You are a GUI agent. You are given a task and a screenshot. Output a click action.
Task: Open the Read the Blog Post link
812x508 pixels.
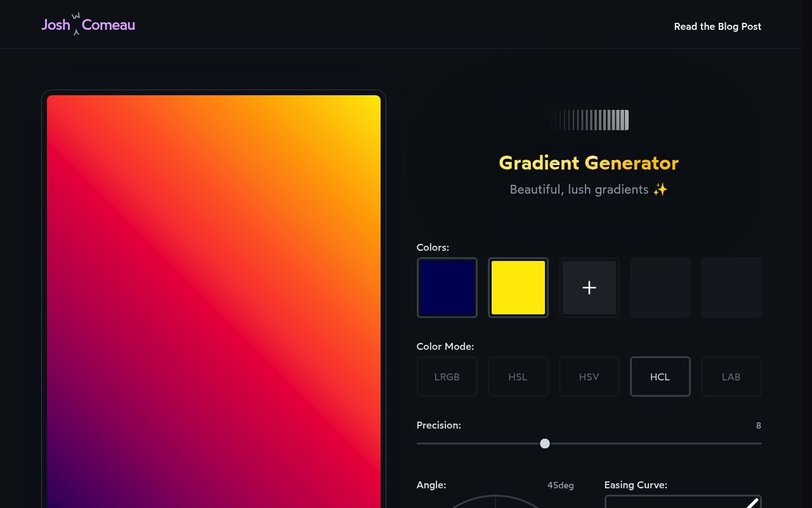[x=717, y=27]
